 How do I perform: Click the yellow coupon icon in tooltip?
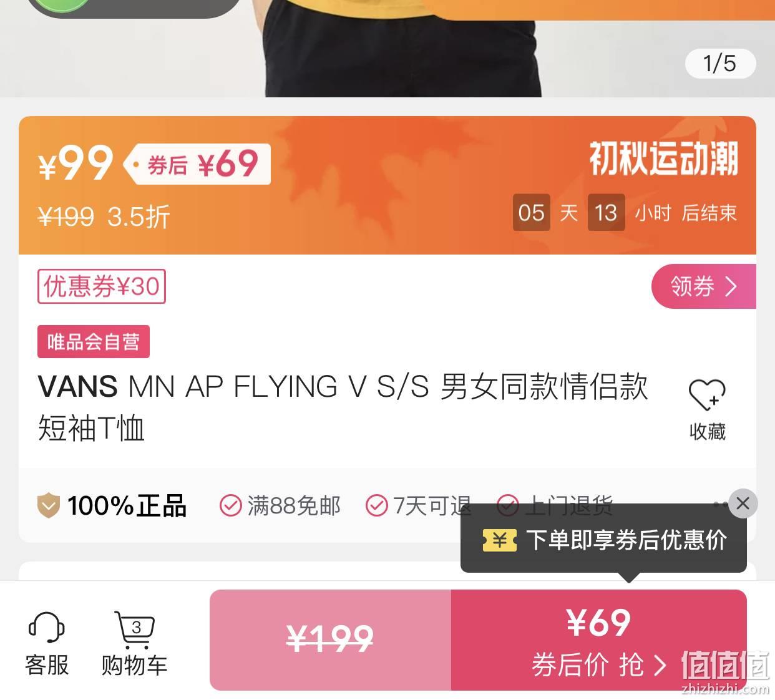[499, 540]
